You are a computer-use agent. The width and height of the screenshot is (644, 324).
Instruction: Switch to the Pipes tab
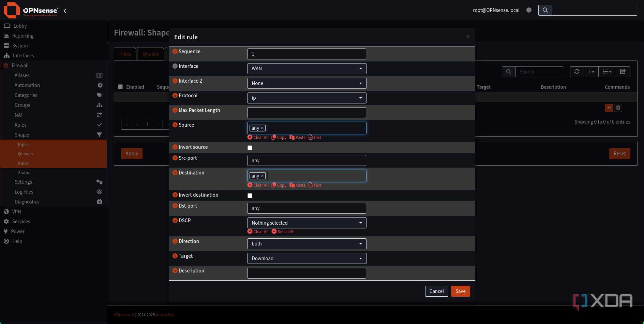(125, 54)
